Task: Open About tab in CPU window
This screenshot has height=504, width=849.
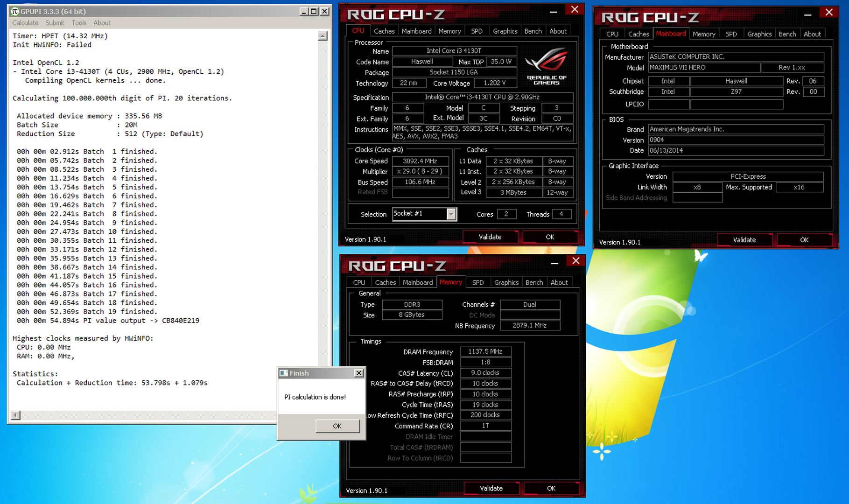Action: 558,31
